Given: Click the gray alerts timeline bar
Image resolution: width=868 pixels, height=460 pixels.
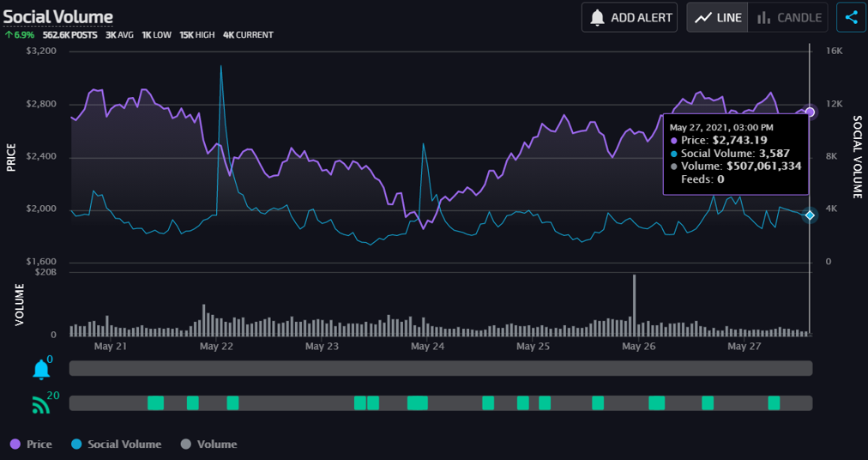Looking at the screenshot, I should [x=440, y=368].
